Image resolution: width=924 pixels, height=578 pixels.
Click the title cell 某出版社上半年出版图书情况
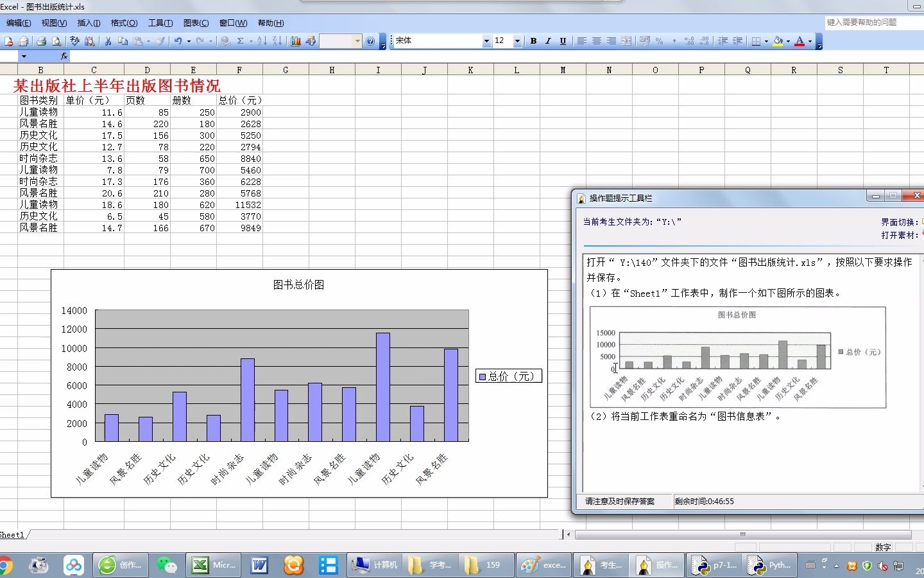tap(117, 85)
